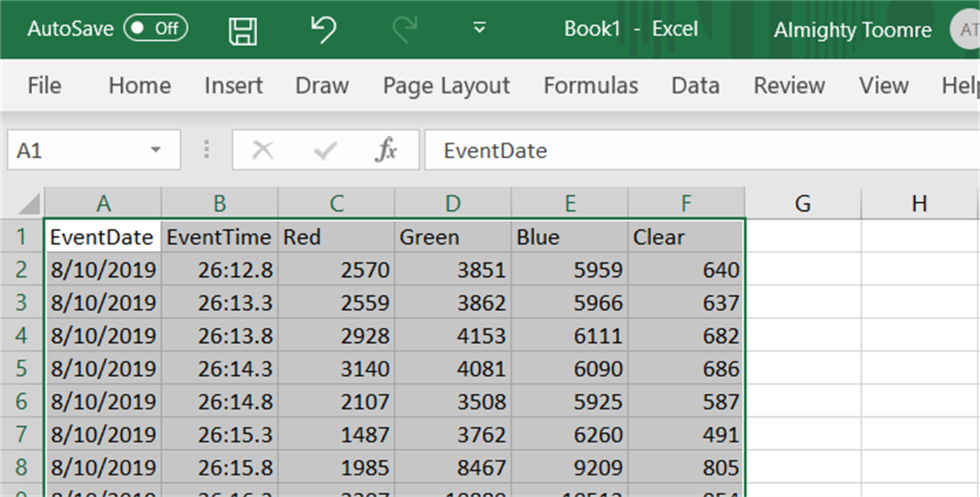Click the Undo arrow icon
980x497 pixels.
click(x=323, y=29)
